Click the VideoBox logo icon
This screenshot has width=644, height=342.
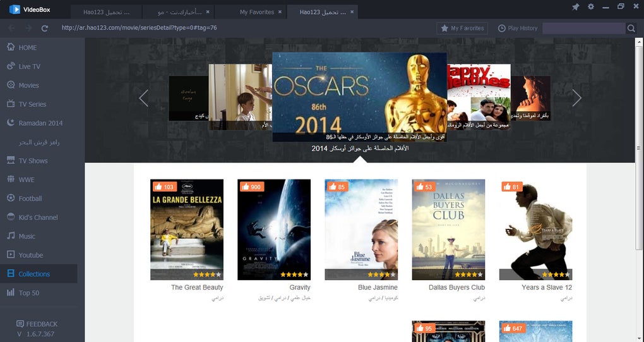tap(15, 9)
